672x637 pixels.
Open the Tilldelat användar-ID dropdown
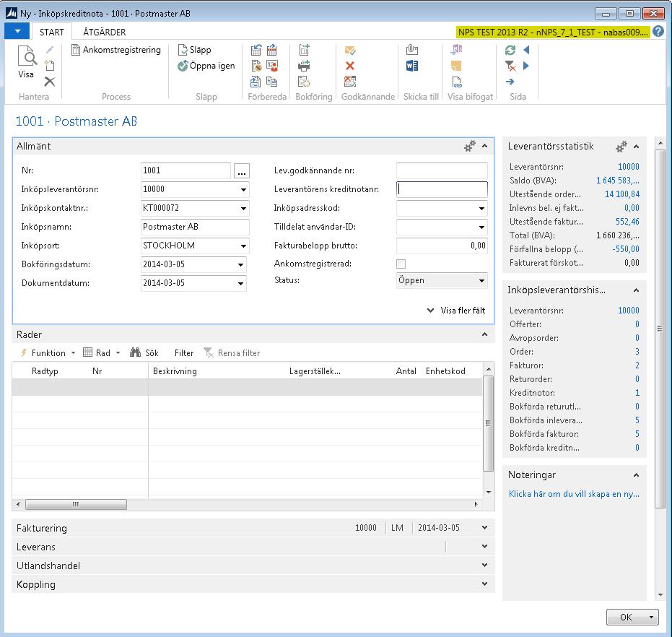pyautogui.click(x=481, y=227)
